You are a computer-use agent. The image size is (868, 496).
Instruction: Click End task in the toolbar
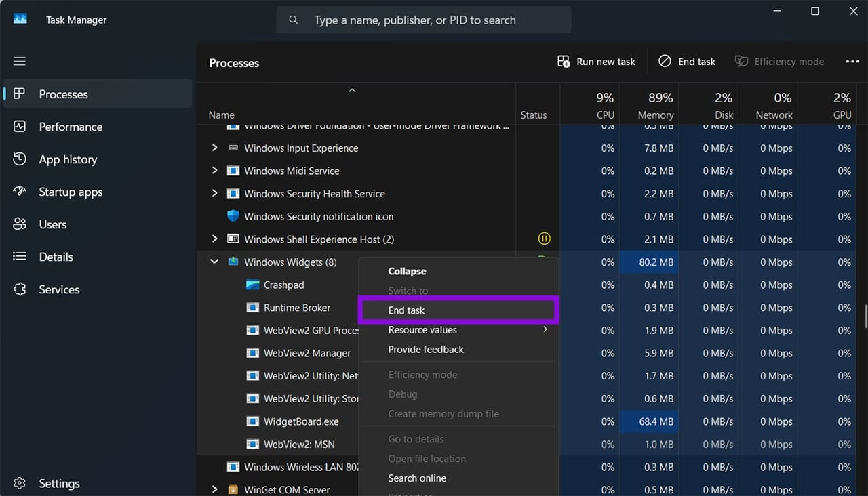tap(687, 62)
